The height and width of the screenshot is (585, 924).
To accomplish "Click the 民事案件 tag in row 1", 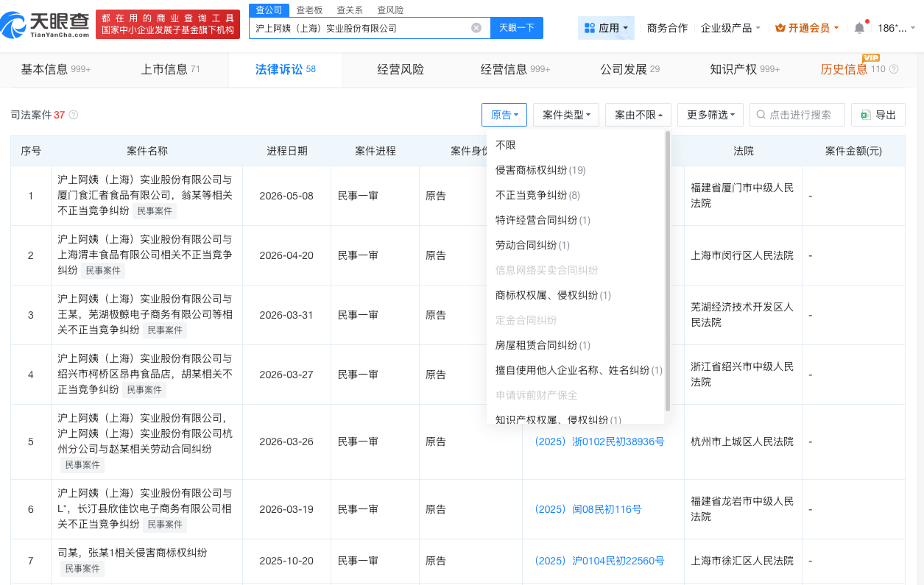I will pyautogui.click(x=155, y=211).
